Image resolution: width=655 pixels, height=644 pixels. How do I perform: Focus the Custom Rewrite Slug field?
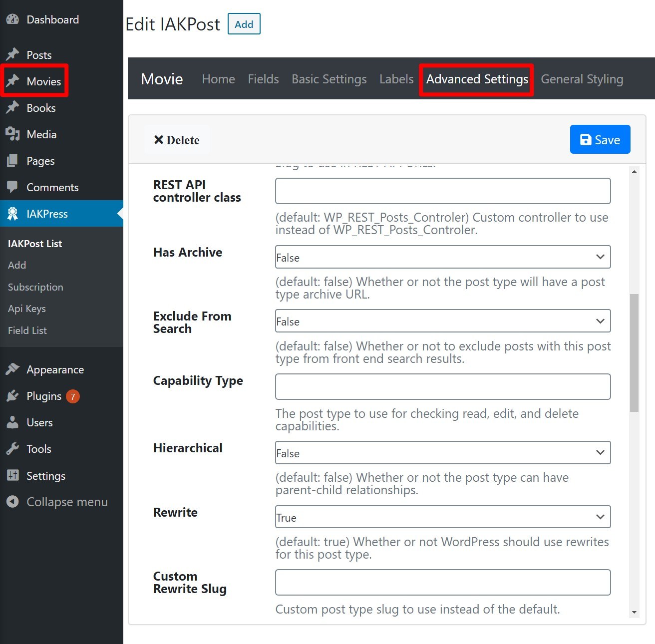click(443, 582)
